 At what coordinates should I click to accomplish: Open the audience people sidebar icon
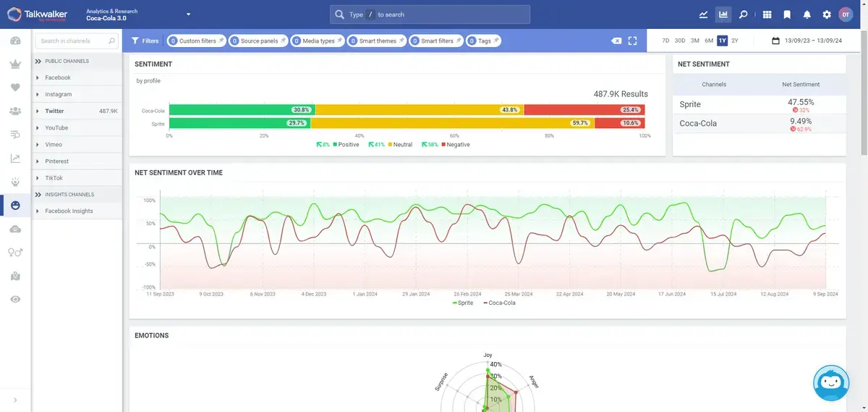[15, 111]
